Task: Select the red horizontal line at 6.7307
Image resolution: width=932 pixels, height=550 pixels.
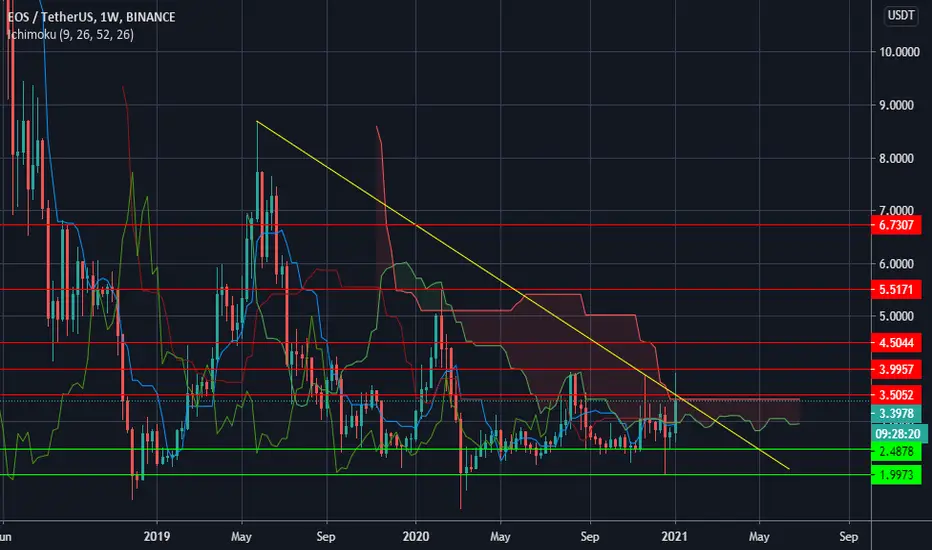Action: [434, 225]
